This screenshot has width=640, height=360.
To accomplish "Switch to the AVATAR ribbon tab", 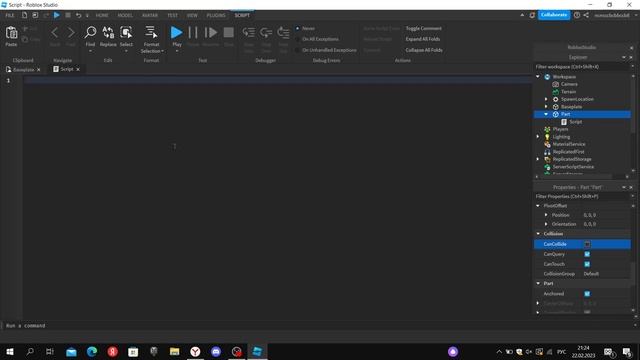I will click(x=150, y=15).
